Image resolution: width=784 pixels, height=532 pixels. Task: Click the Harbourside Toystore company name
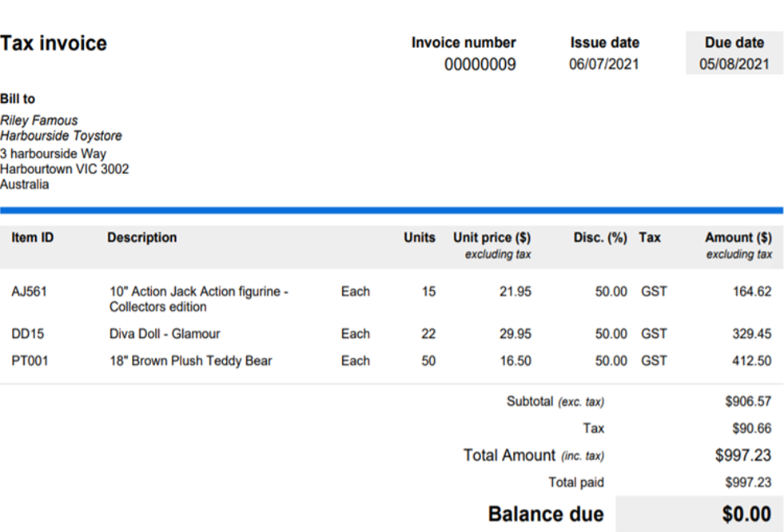click(61, 136)
